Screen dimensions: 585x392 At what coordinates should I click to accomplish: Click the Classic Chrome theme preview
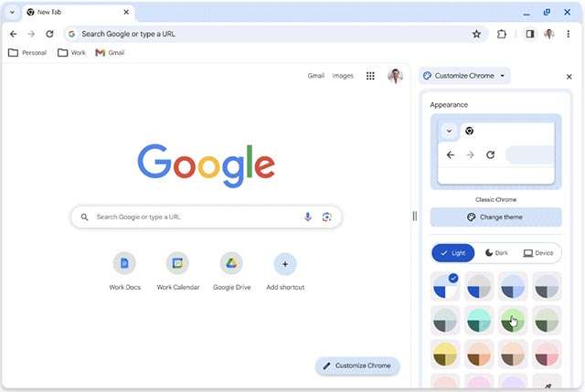pyautogui.click(x=495, y=152)
